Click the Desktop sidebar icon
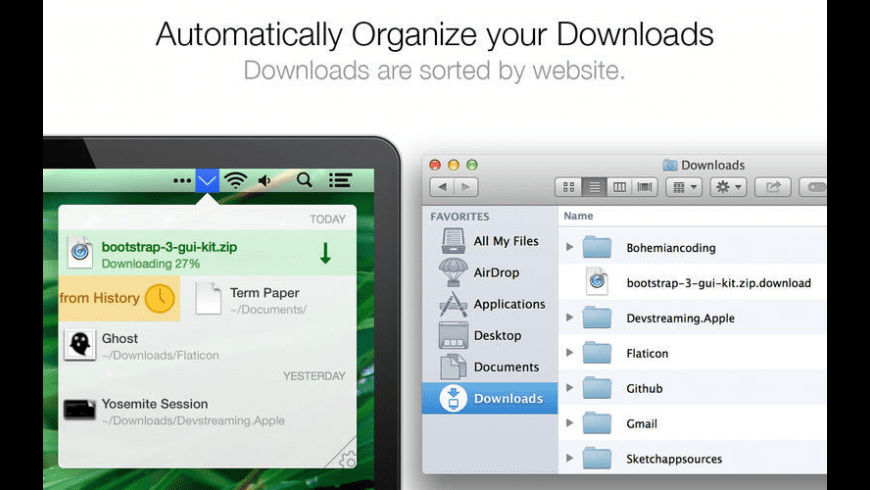Viewport: 870px width, 490px height. pyautogui.click(x=453, y=335)
